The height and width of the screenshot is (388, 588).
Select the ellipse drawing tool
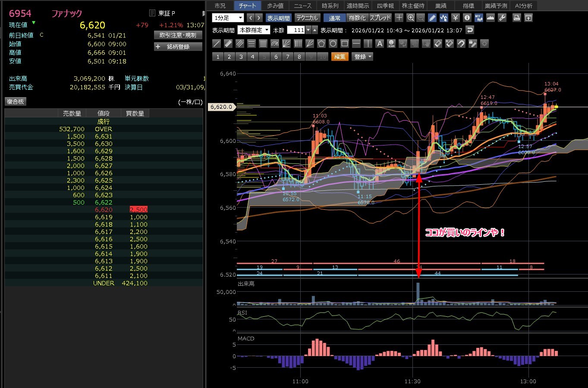coord(333,44)
